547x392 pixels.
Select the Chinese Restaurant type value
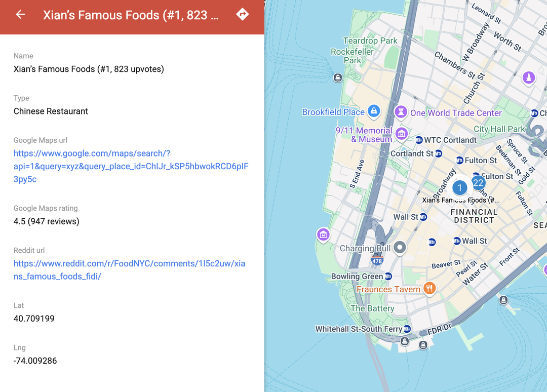tap(51, 111)
